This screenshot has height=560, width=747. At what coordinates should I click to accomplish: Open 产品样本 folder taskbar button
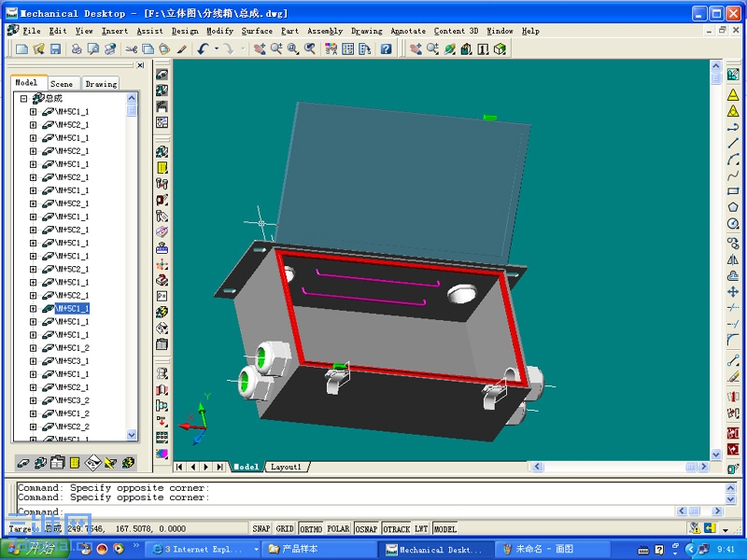click(320, 550)
